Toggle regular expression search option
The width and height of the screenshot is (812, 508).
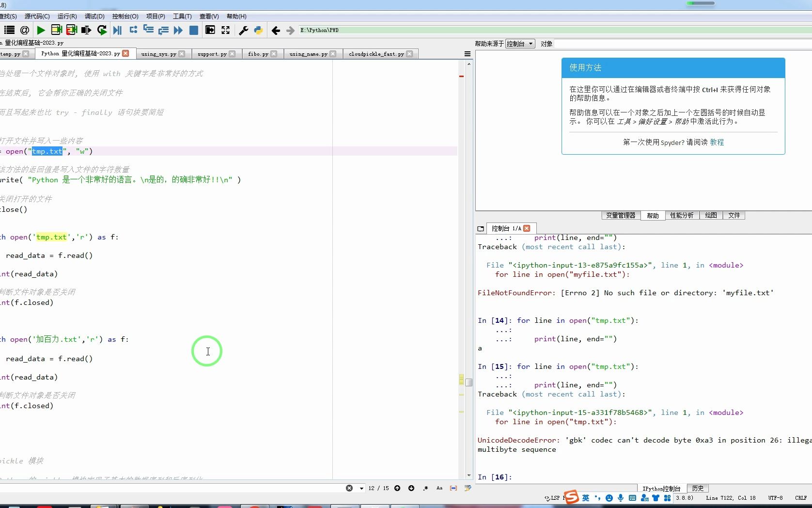pyautogui.click(x=425, y=488)
